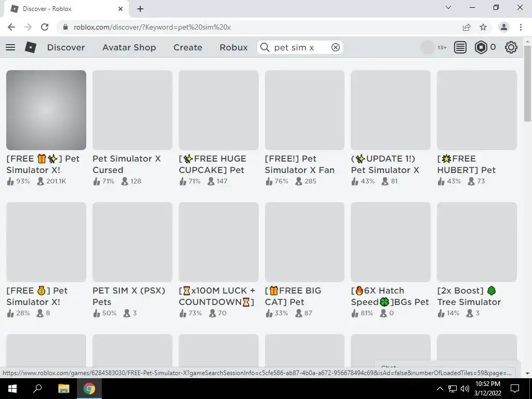The width and height of the screenshot is (532, 399).
Task: Go to the Discover tab
Action: 66,47
